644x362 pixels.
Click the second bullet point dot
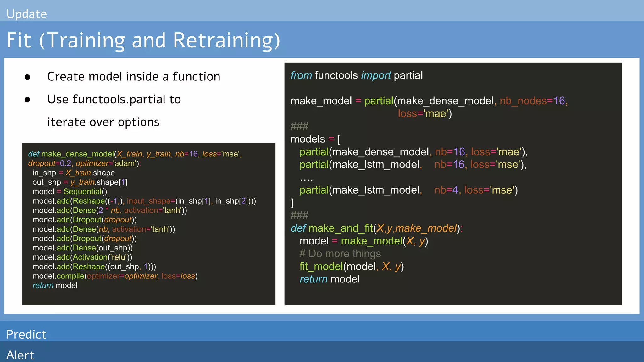click(x=27, y=100)
